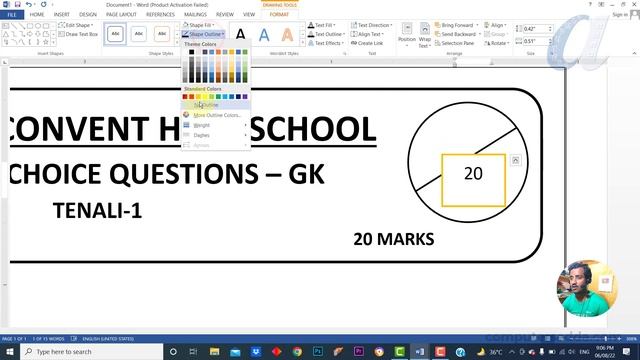
Task: Open the Selection Pane
Action: coord(455,43)
